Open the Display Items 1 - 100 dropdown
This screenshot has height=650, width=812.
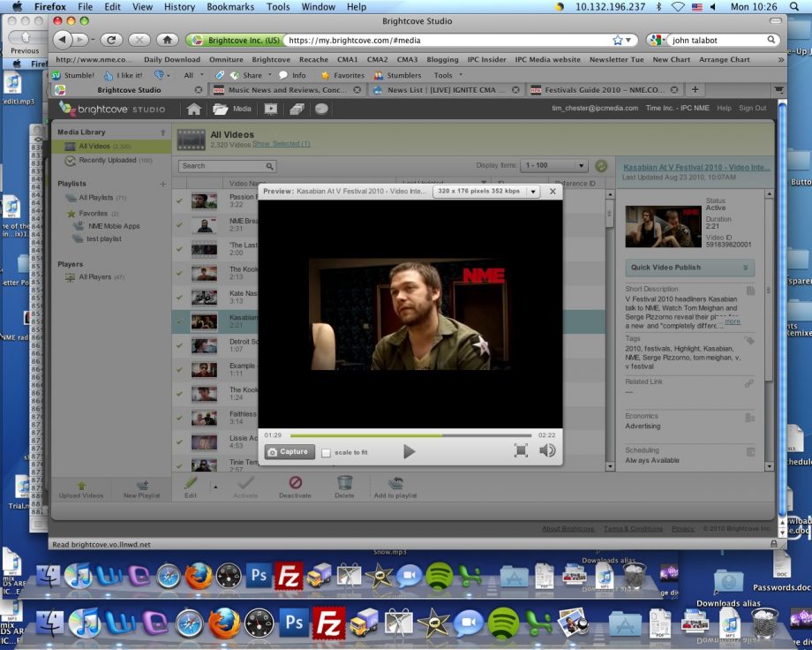coord(554,166)
